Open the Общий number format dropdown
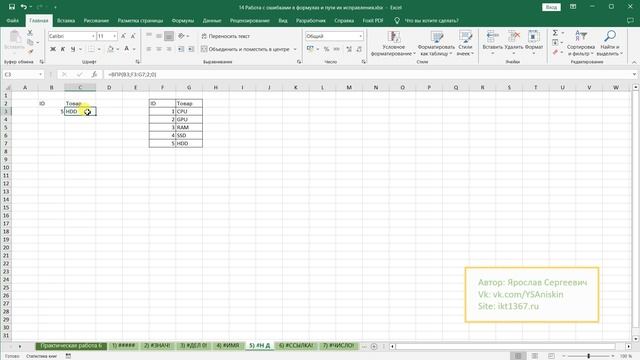The width and height of the screenshot is (640, 360). click(x=360, y=36)
